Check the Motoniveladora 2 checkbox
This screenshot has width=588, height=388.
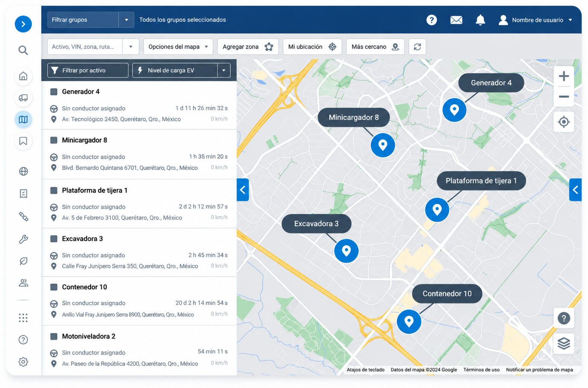click(x=54, y=337)
